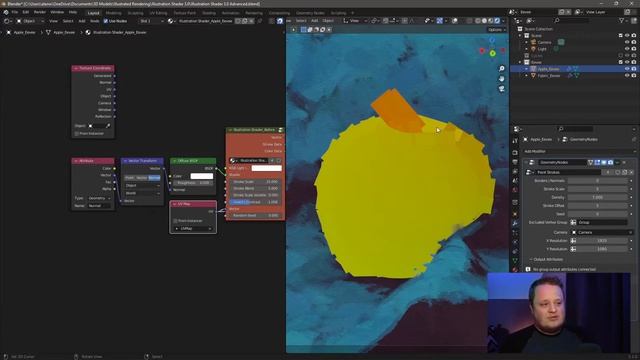Click the Illustration Shader material name field
This screenshot has height=360, width=640.
point(205,21)
